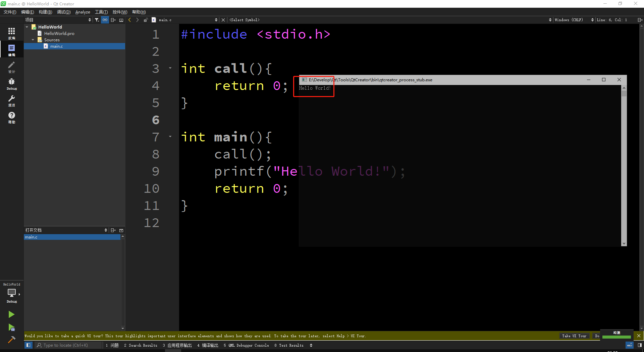The image size is (644, 352).
Task: Open Projects mode wrench icon
Action: pyautogui.click(x=12, y=100)
